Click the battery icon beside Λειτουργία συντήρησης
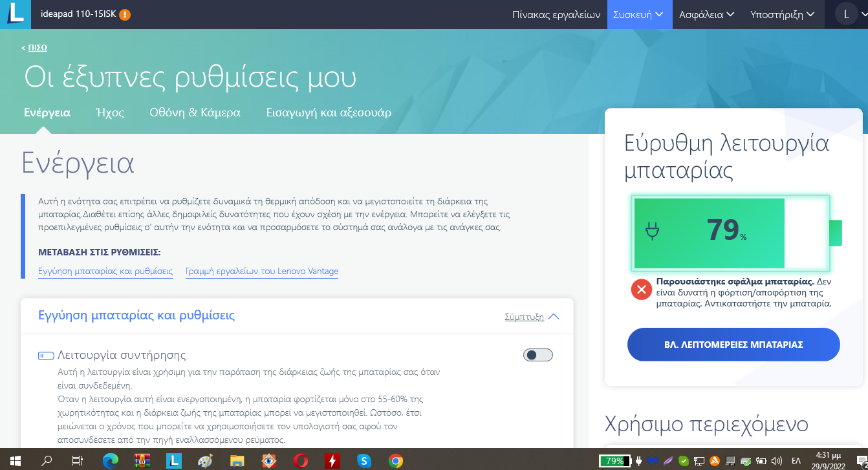 click(x=46, y=355)
